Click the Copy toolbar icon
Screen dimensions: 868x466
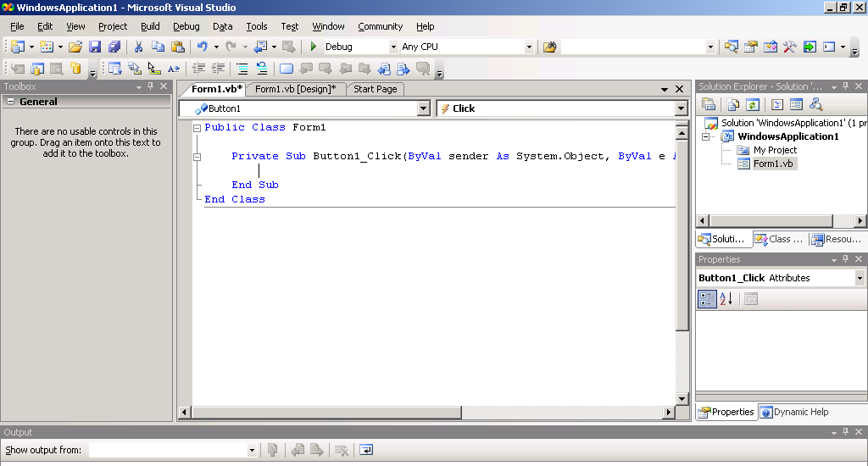pos(158,47)
